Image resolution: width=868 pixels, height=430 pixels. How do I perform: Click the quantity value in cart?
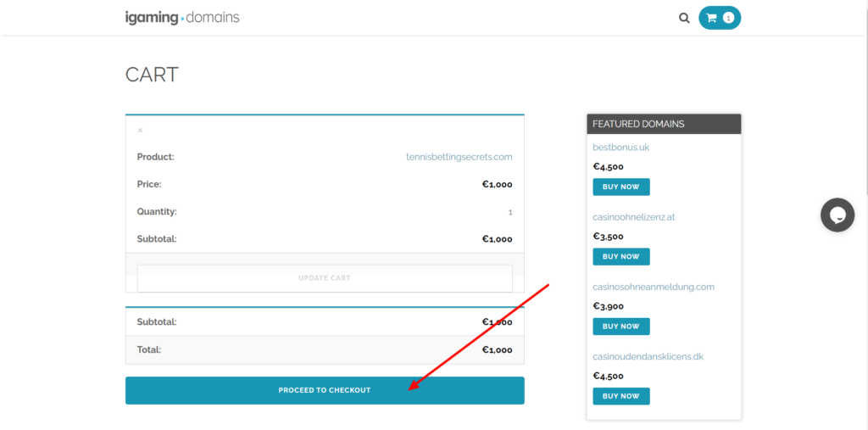click(x=509, y=212)
